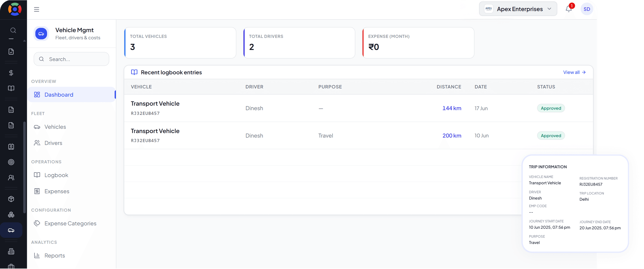The image size is (644, 269).
Task: Click the app logo at top left
Action: (x=15, y=9)
